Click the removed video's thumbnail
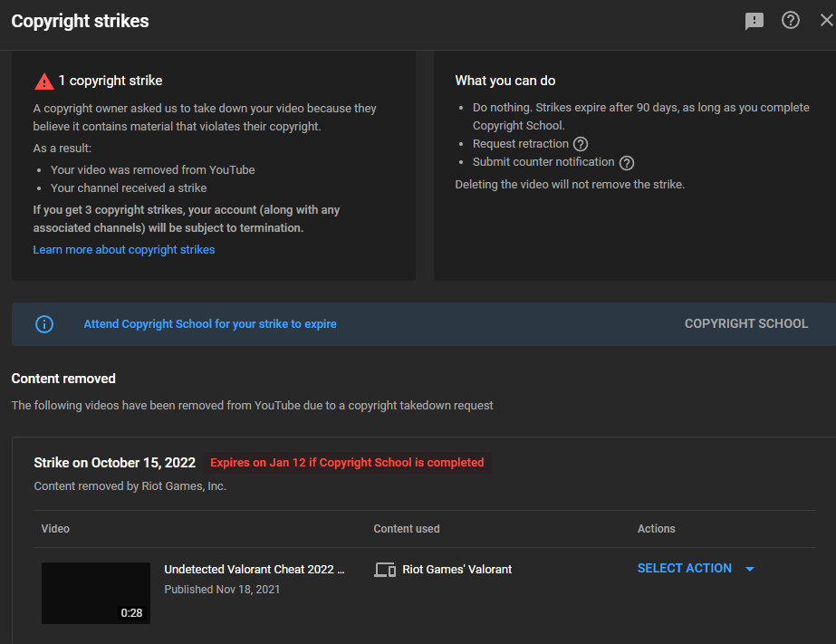 pyautogui.click(x=95, y=592)
